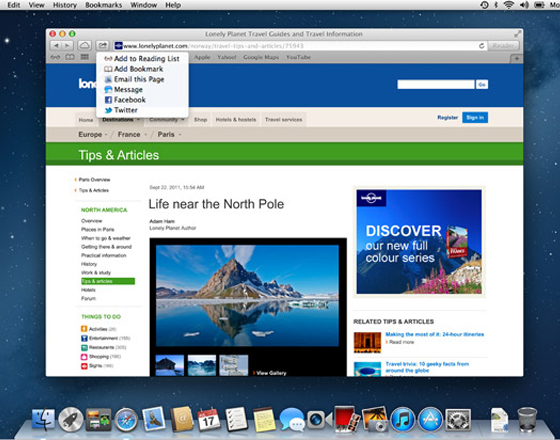Click Time Machine icon in menu bar

[484, 5]
